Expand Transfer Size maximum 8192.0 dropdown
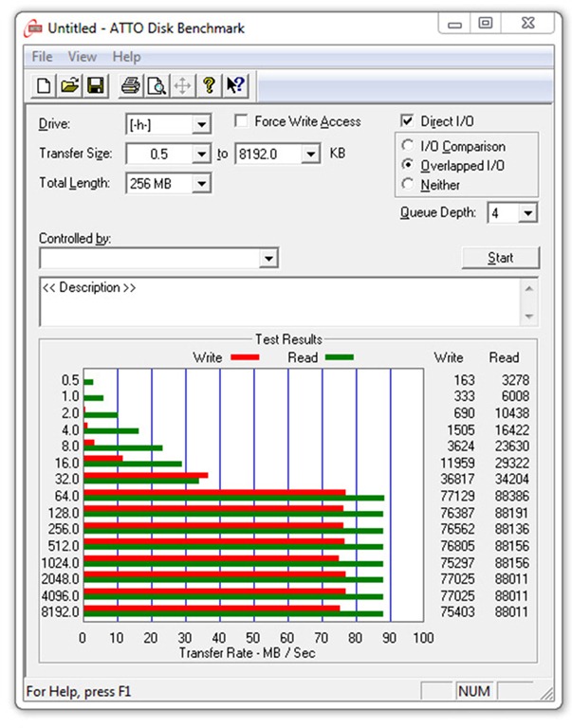 (310, 154)
